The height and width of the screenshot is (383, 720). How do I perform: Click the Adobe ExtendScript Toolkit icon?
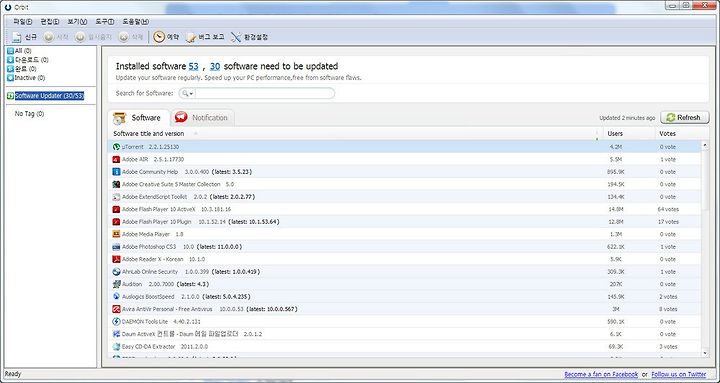pyautogui.click(x=116, y=197)
